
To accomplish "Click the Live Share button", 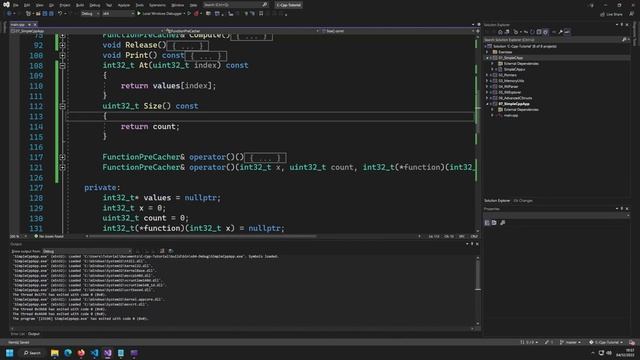I will [611, 14].
